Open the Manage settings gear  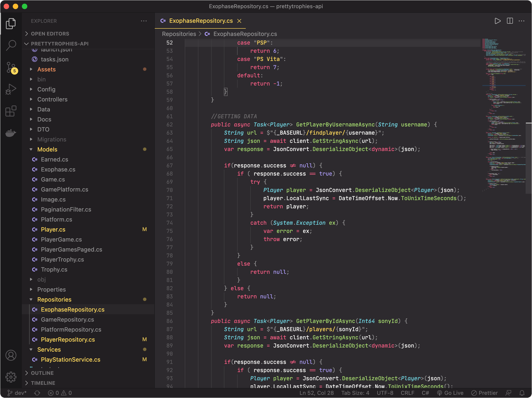tap(11, 377)
